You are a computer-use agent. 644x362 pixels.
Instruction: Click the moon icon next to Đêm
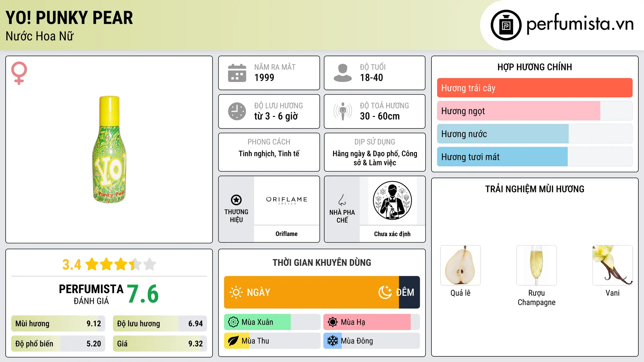385,292
